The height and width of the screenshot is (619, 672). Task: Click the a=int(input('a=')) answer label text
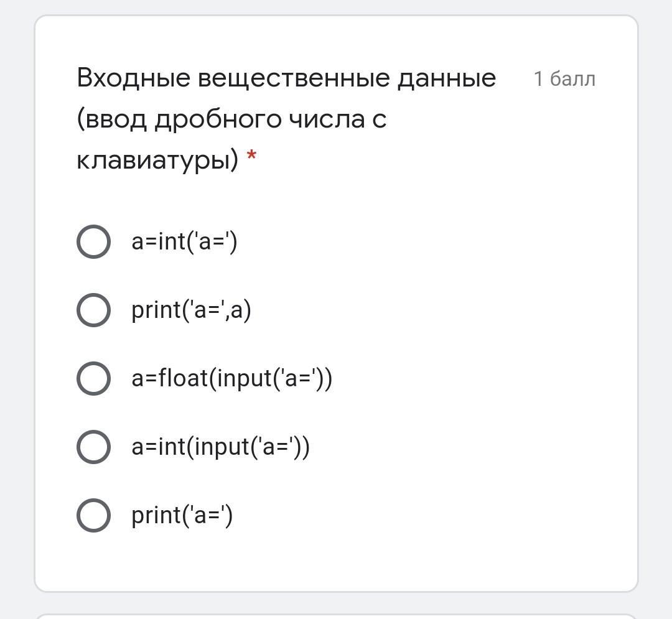point(220,447)
